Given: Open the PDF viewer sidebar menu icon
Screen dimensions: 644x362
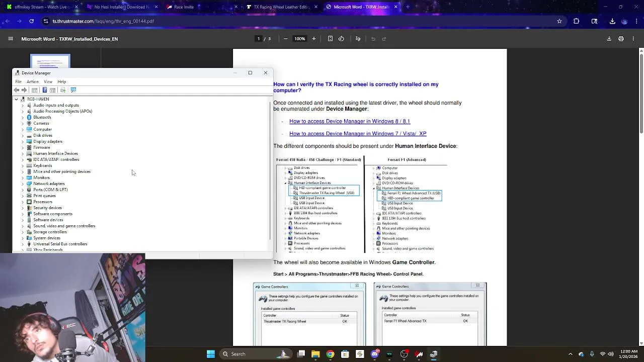Looking at the screenshot, I should pyautogui.click(x=11, y=39).
